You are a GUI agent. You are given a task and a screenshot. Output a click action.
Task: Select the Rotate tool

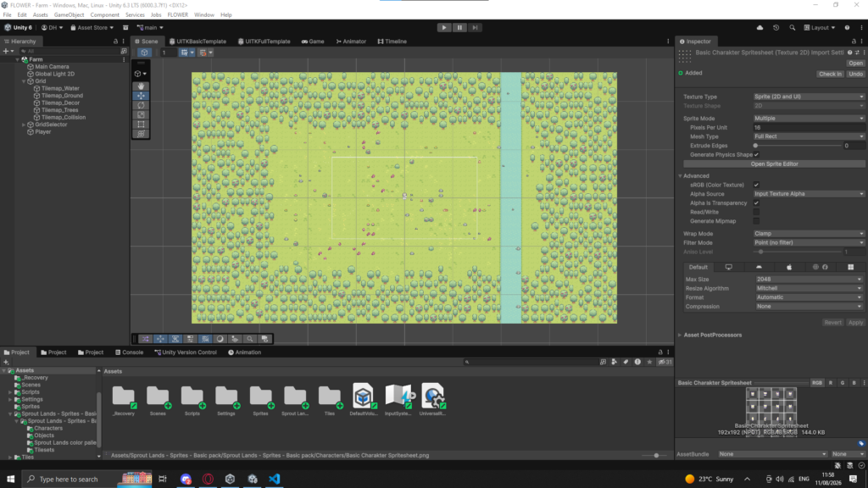(x=142, y=105)
